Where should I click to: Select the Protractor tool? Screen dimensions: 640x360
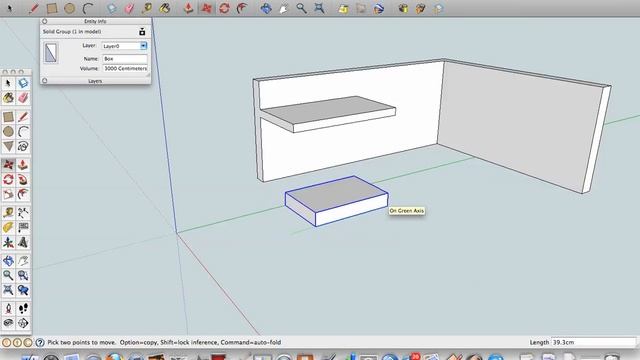pyautogui.click(x=8, y=227)
